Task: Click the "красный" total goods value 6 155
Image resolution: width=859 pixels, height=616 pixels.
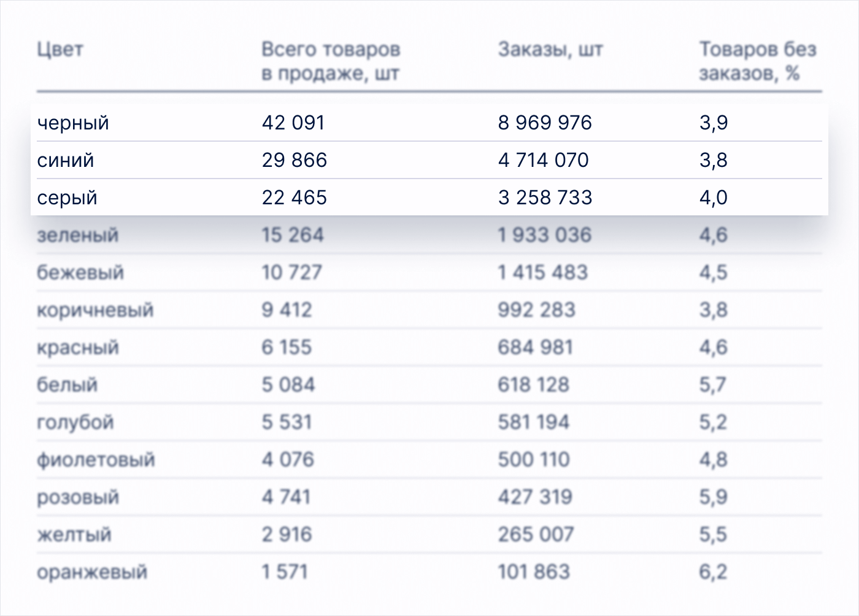Action: point(287,347)
